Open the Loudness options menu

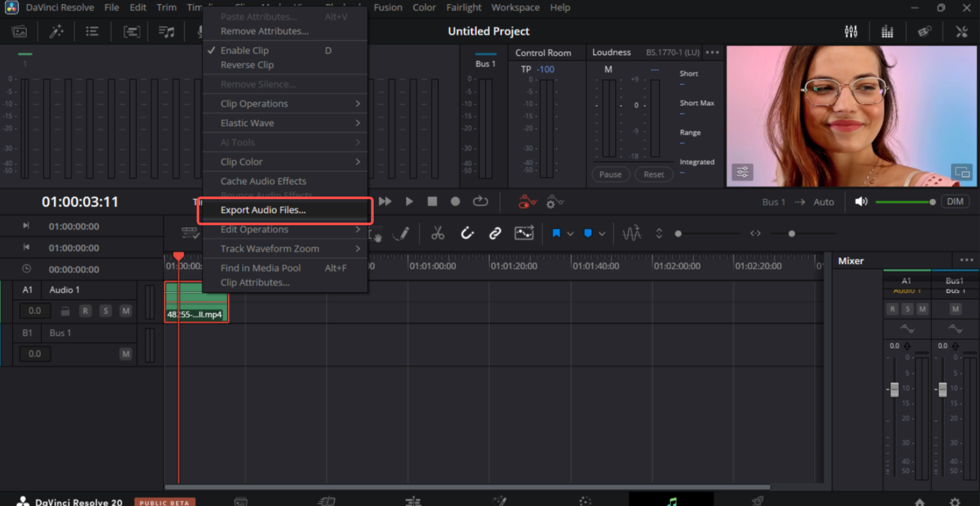(711, 52)
